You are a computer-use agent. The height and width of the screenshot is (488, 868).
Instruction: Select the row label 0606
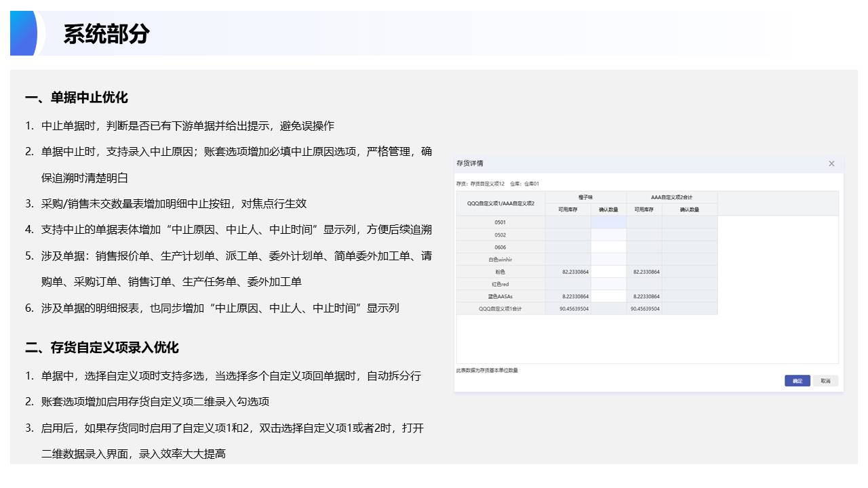coord(500,247)
